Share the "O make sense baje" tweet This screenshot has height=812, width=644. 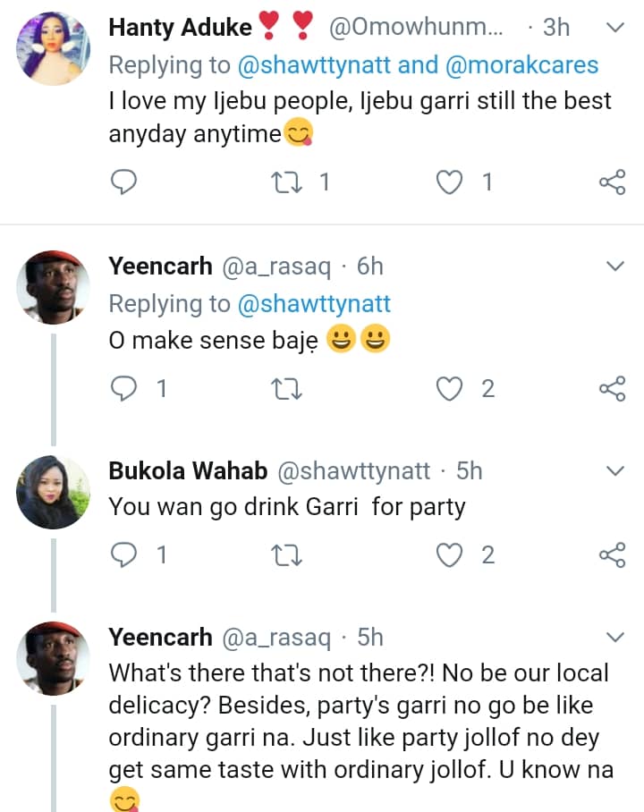point(612,389)
